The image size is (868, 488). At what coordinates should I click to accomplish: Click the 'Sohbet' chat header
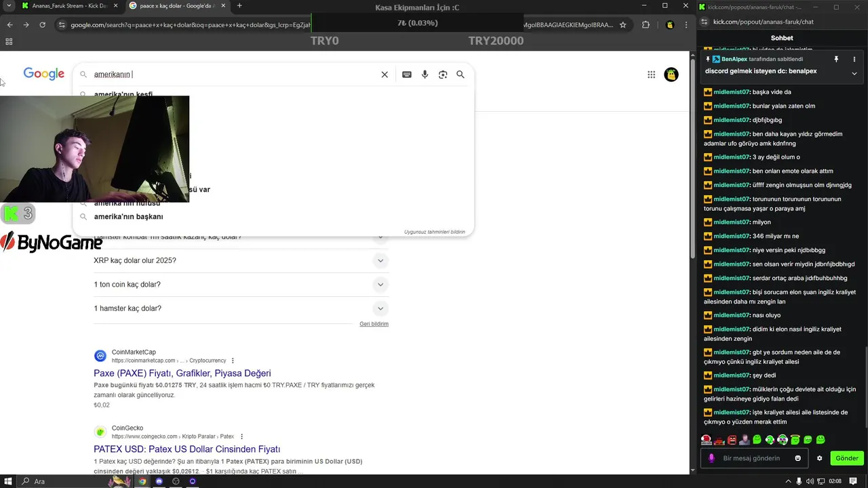coord(782,38)
